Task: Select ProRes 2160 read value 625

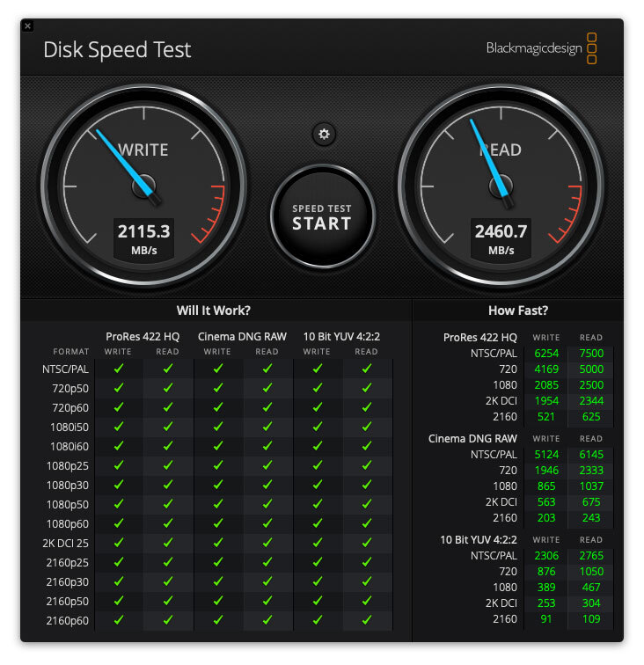Action: pos(591,416)
